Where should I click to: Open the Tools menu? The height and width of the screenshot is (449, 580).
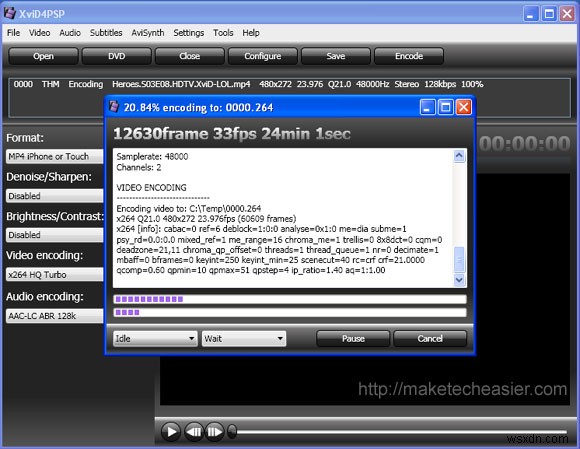click(x=223, y=33)
